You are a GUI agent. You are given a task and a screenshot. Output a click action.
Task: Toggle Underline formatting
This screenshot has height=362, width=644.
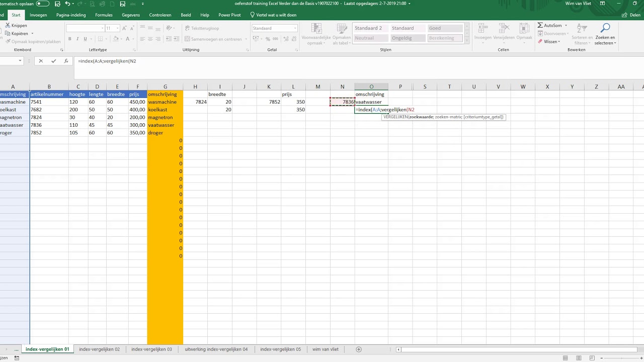85,39
